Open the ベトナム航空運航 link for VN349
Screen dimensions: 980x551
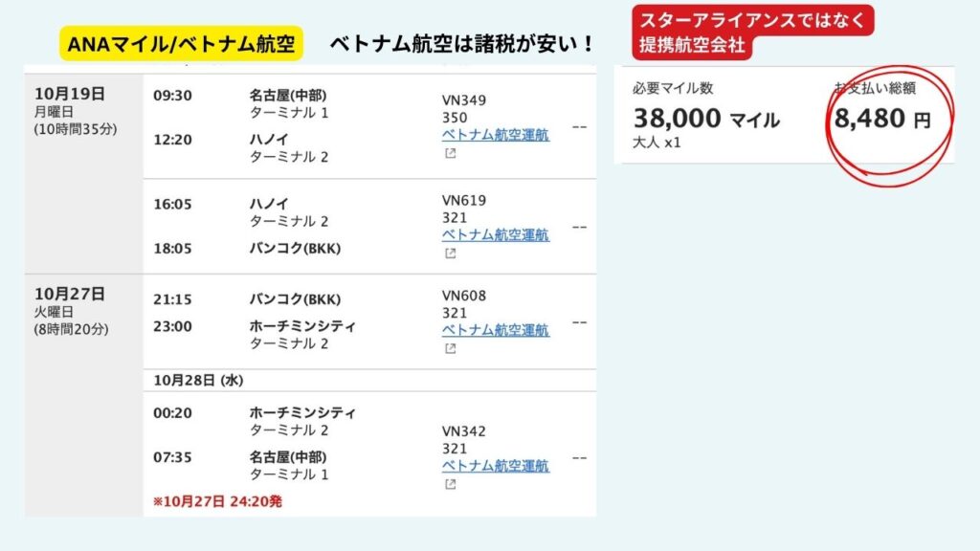[x=495, y=135]
